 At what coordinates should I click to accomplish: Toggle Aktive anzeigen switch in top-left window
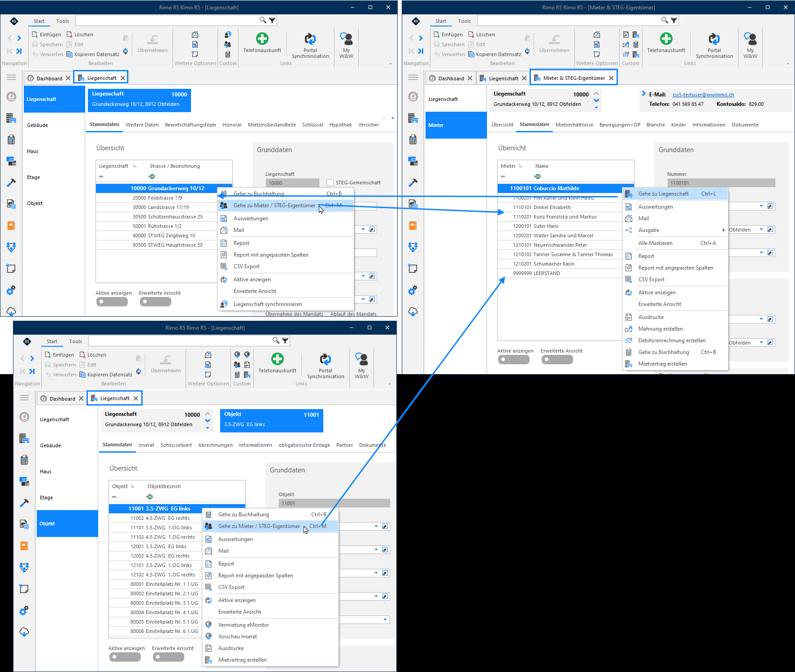point(112,302)
